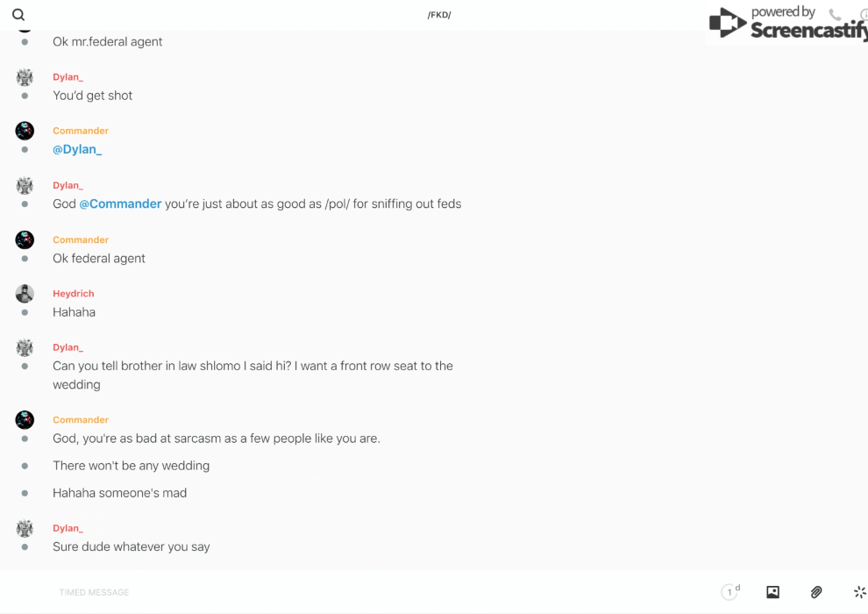Click the Screencastify logo watermark
The width and height of the screenshot is (868, 614).
point(787,24)
